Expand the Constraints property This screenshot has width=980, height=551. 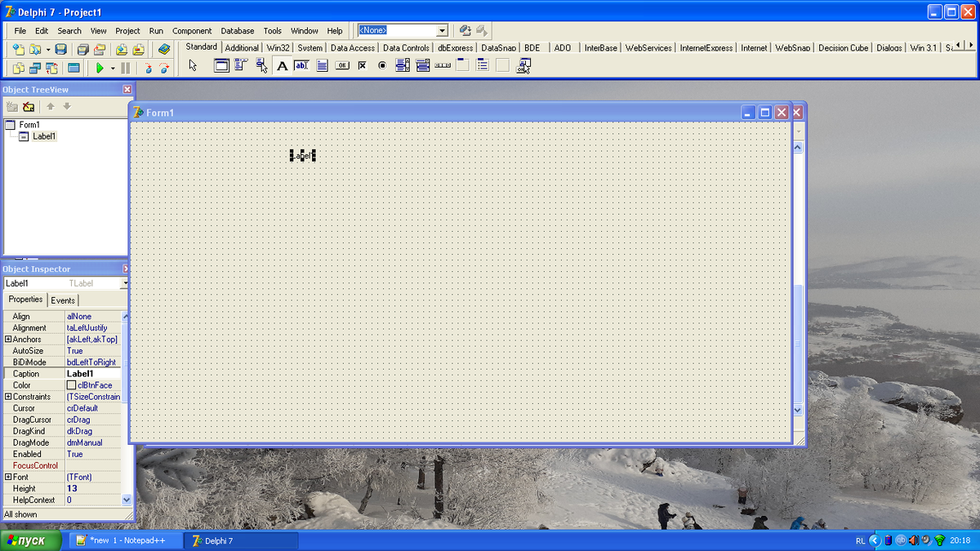coord(8,397)
